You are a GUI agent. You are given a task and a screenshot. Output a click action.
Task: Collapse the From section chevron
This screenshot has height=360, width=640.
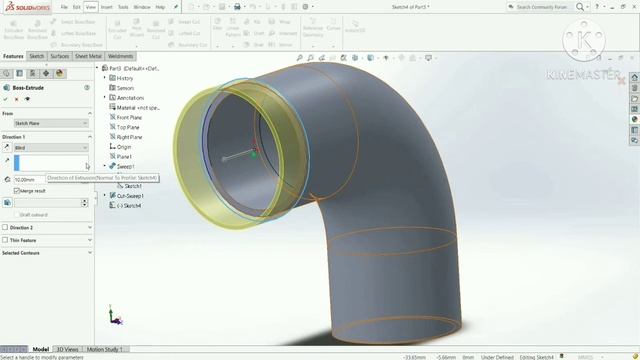(x=90, y=113)
